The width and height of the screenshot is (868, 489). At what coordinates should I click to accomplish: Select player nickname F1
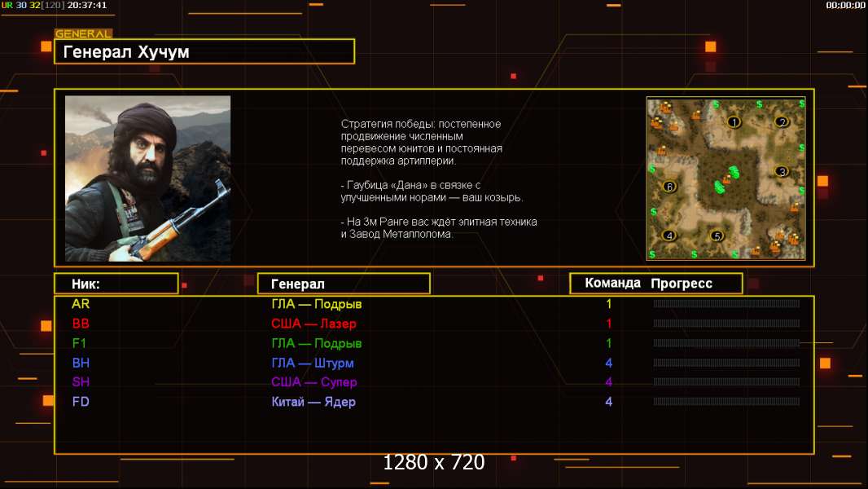click(79, 343)
